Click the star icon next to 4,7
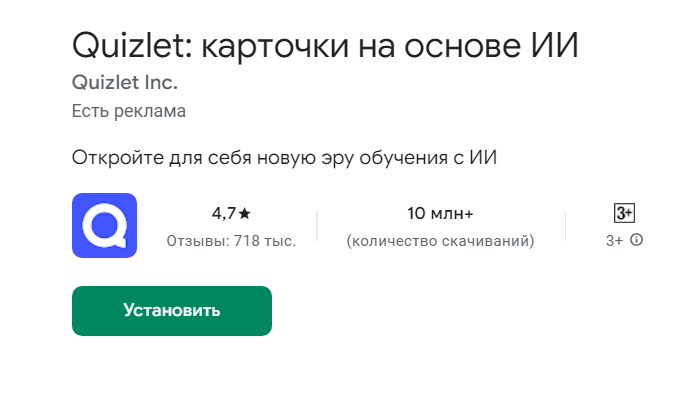The image size is (686, 411). coord(245,214)
